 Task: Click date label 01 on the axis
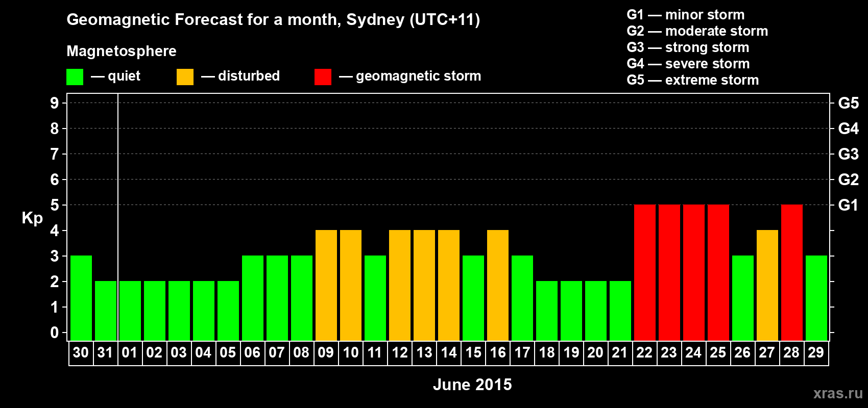pos(130,352)
